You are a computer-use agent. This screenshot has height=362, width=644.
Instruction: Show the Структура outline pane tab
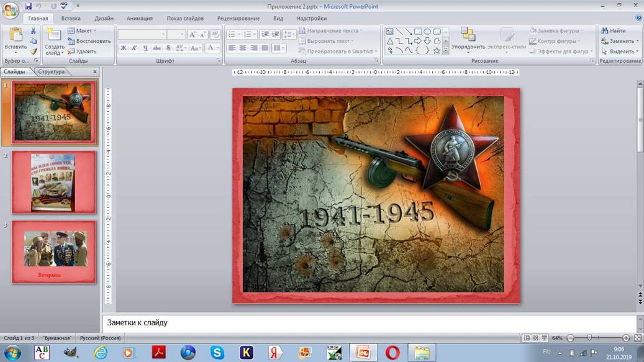(52, 71)
